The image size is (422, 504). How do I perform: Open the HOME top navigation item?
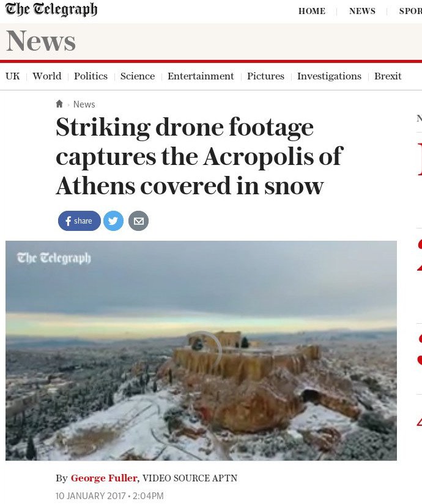pyautogui.click(x=312, y=11)
